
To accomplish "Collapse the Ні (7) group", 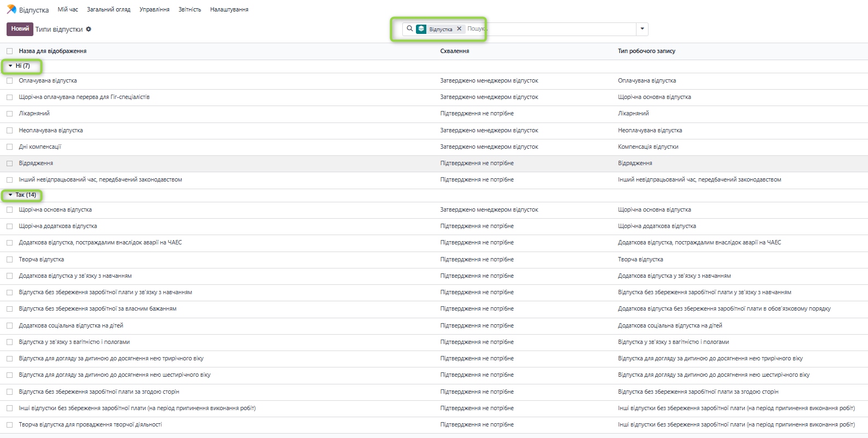I will coord(19,66).
